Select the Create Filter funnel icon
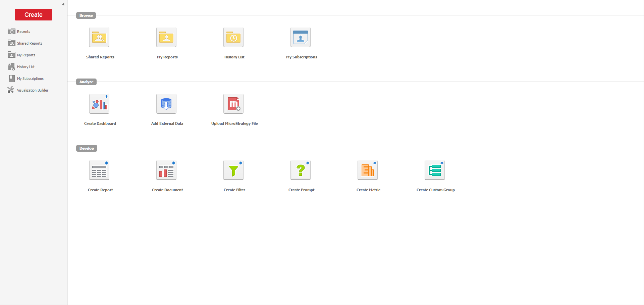644x305 pixels. [233, 170]
